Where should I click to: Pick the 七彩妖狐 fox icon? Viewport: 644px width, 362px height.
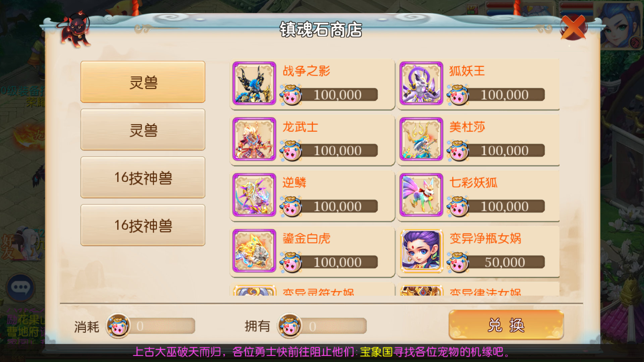tap(421, 195)
